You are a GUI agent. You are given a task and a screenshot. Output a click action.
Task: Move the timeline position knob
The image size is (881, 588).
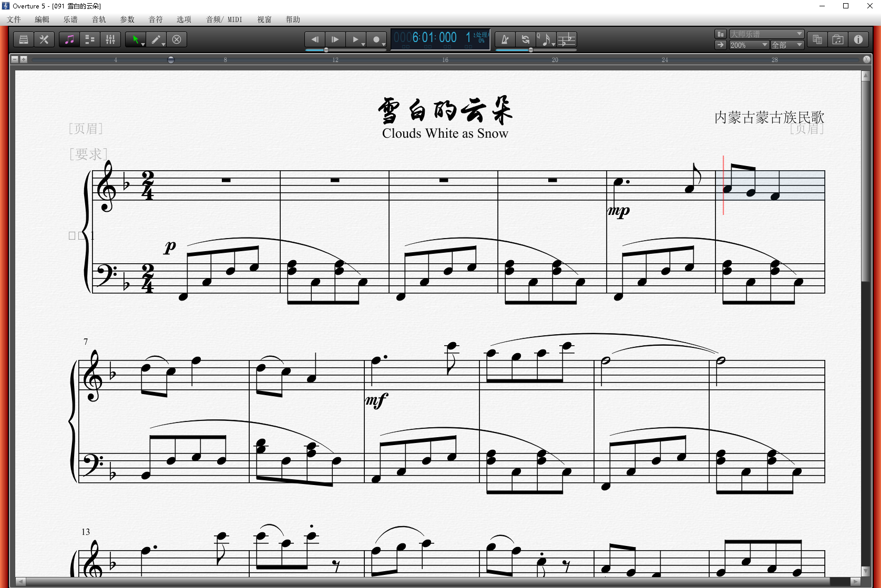[x=171, y=60]
